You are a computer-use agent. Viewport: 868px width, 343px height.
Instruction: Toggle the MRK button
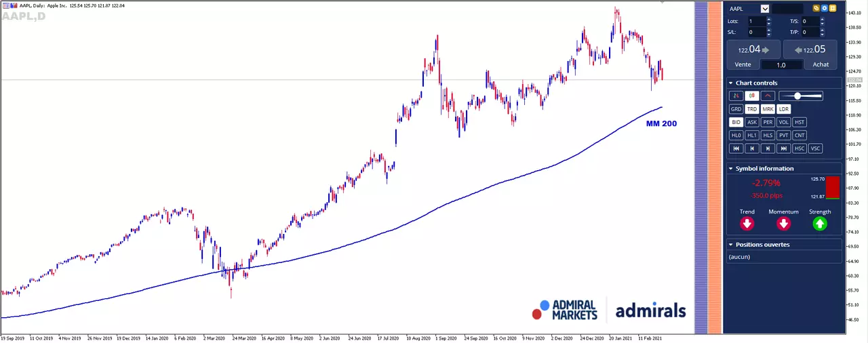tap(768, 109)
